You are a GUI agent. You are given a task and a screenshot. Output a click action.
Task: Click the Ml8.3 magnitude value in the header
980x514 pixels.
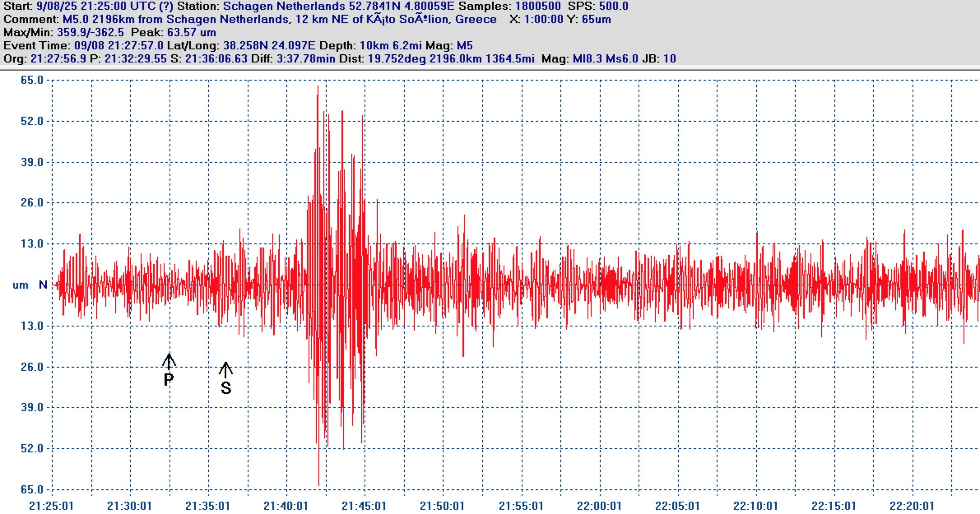point(587,59)
